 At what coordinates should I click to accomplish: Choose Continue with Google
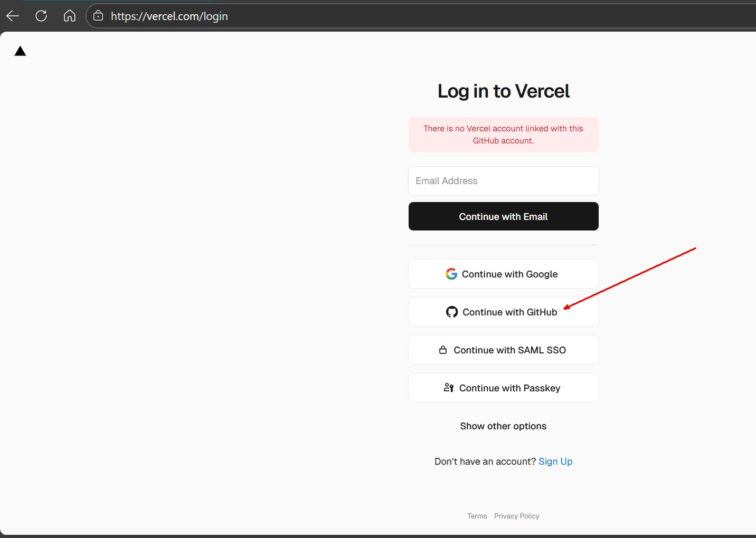(503, 274)
